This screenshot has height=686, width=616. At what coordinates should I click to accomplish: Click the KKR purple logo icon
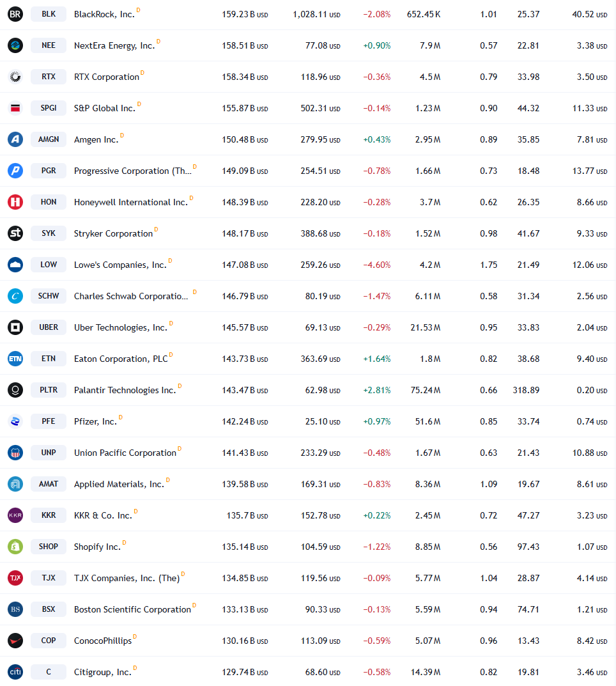[15, 515]
